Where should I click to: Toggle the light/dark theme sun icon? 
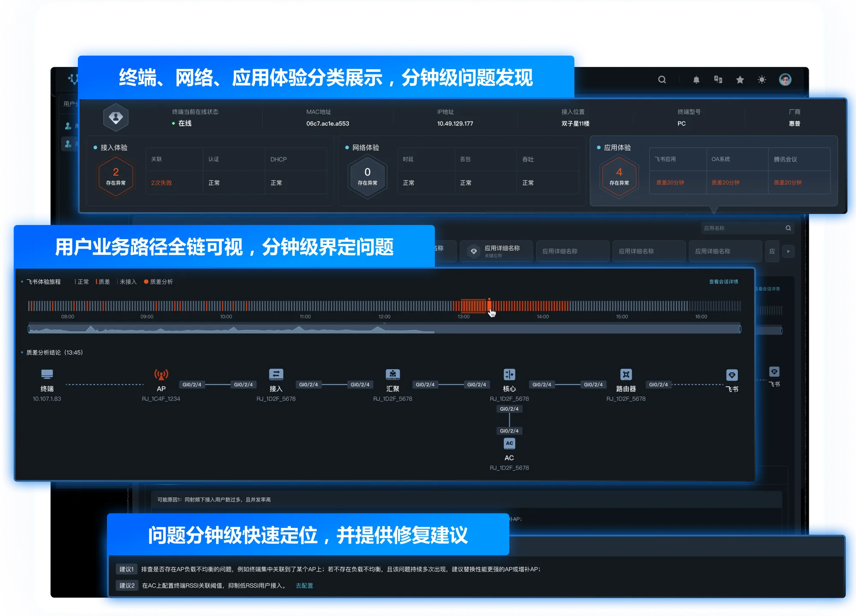(762, 80)
